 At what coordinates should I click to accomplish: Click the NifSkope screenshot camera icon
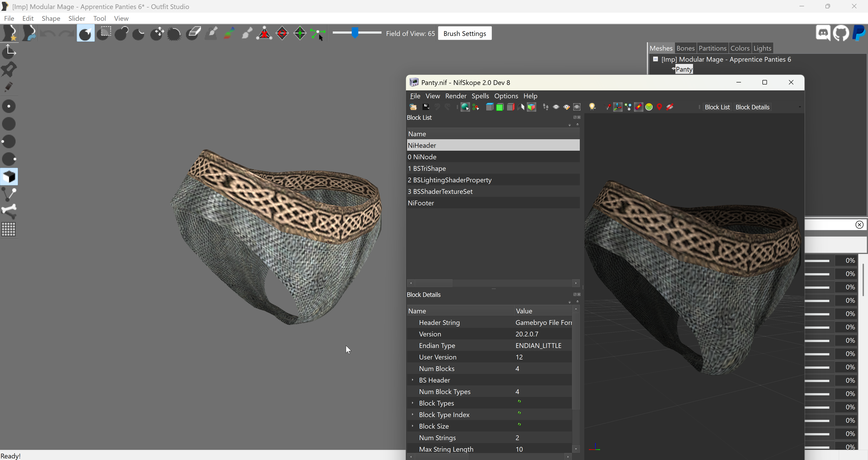pyautogui.click(x=577, y=107)
